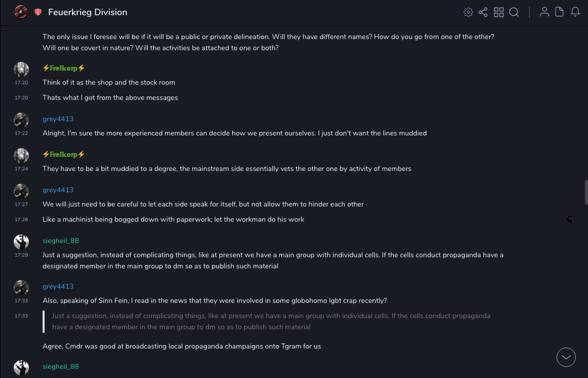Click the quoted reply block at 17:33

(271, 321)
